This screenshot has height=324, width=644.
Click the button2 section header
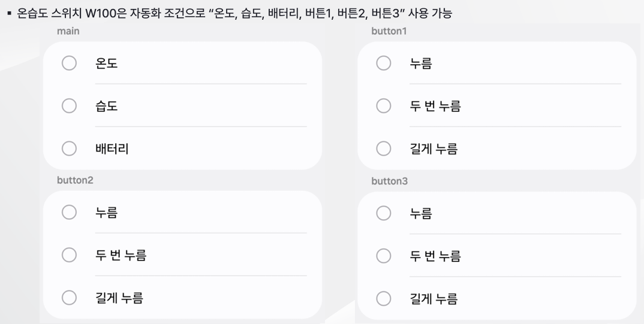75,180
